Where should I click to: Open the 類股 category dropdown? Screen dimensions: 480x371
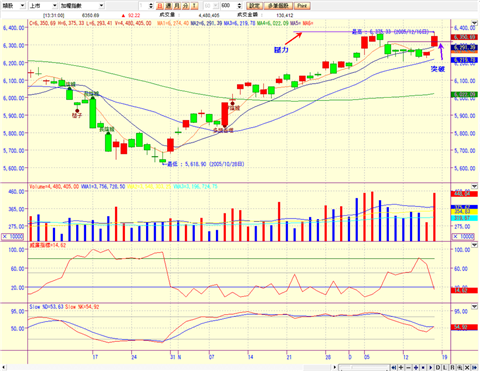[x=13, y=6]
